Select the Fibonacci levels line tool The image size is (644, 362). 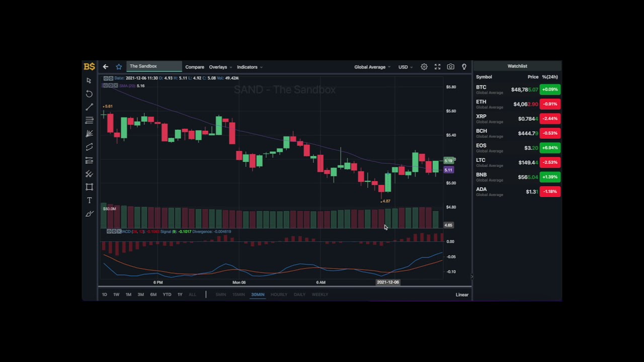89,160
